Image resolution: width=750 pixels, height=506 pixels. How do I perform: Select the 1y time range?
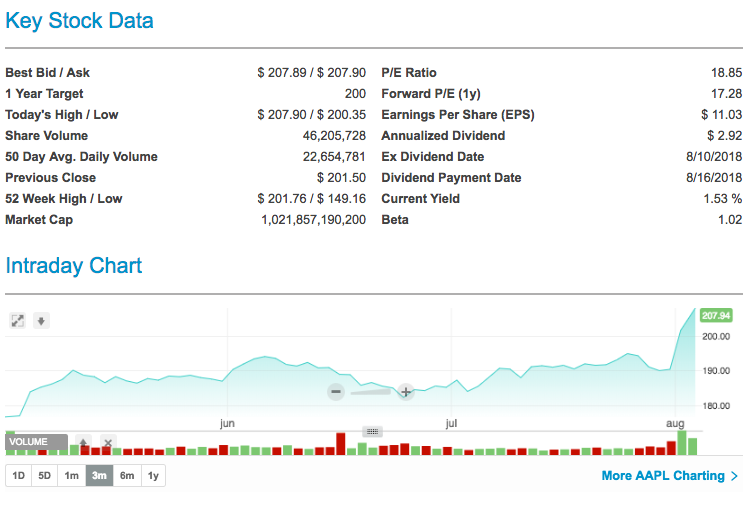pyautogui.click(x=153, y=475)
